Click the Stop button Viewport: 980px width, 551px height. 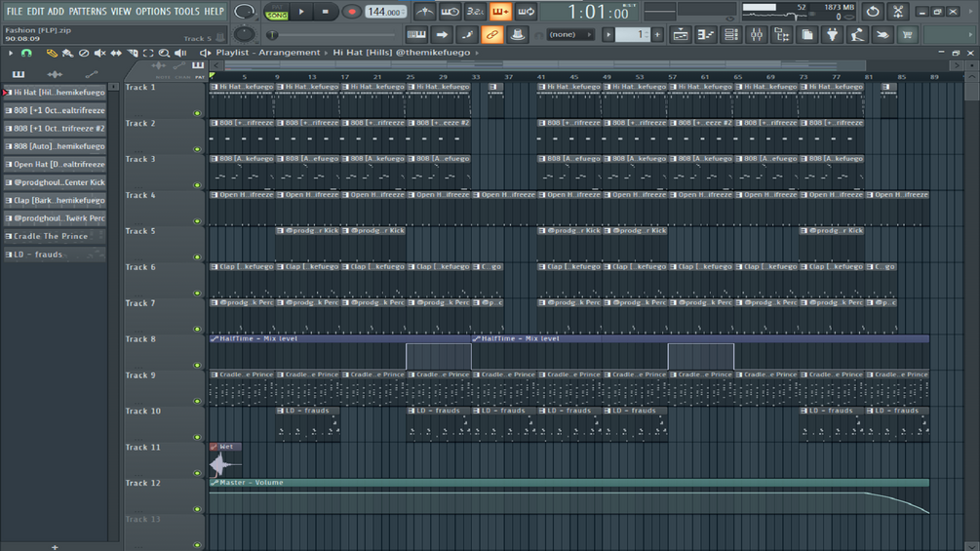coord(325,12)
